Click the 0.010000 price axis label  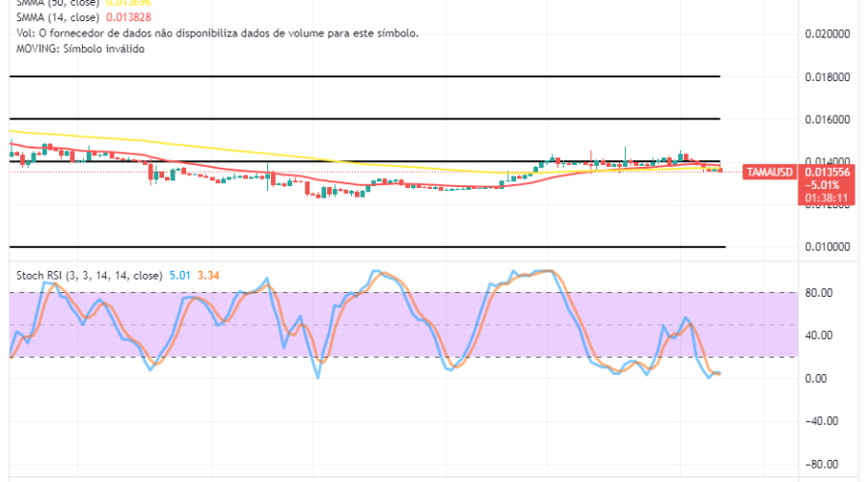827,247
